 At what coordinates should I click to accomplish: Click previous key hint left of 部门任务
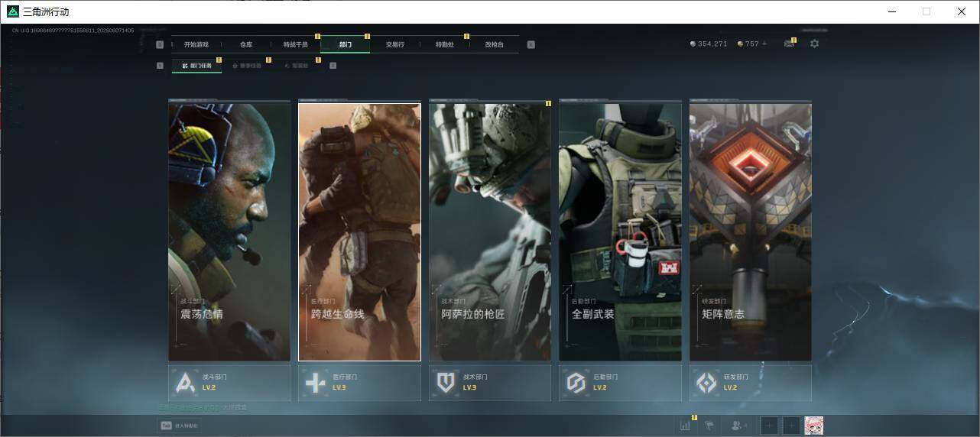(160, 66)
